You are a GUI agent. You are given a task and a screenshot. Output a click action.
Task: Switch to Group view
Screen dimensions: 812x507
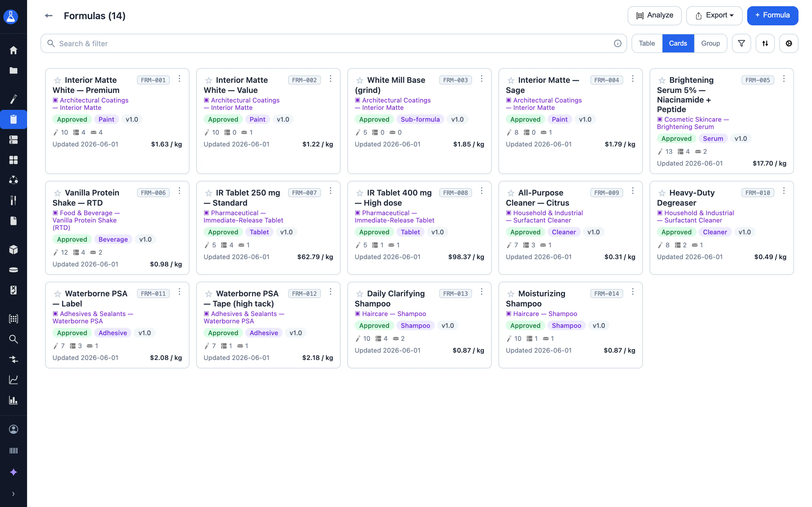click(710, 43)
